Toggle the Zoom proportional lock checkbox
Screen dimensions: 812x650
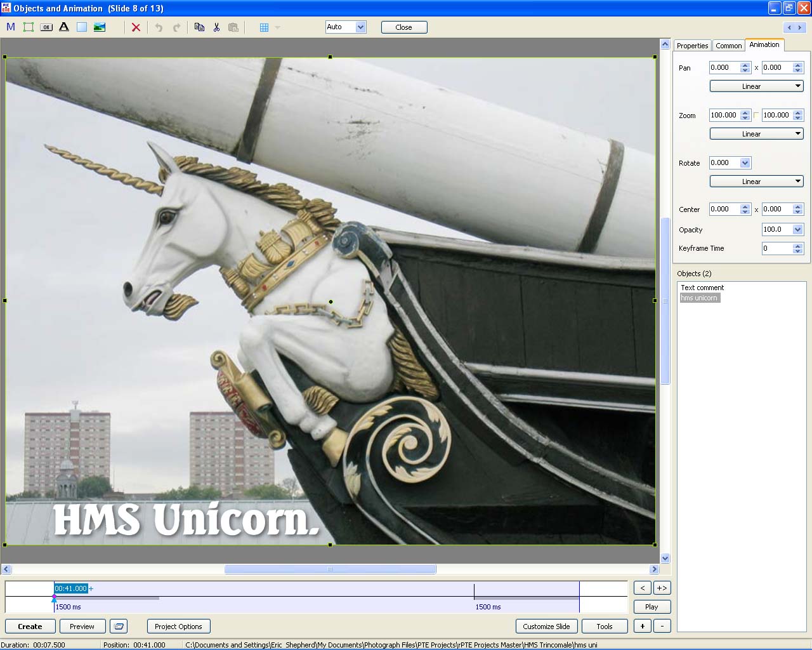pos(756,115)
